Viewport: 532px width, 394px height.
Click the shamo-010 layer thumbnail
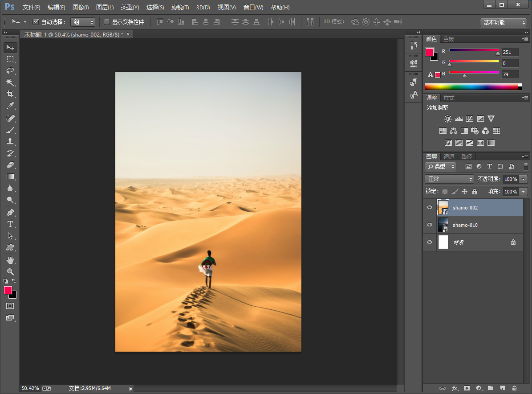point(443,225)
